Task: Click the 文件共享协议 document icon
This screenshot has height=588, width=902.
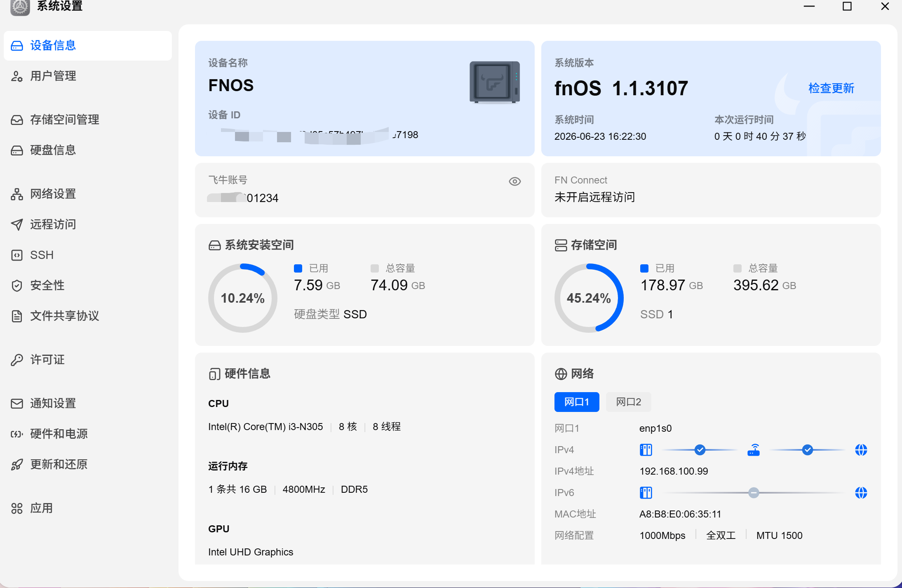Action: (17, 316)
